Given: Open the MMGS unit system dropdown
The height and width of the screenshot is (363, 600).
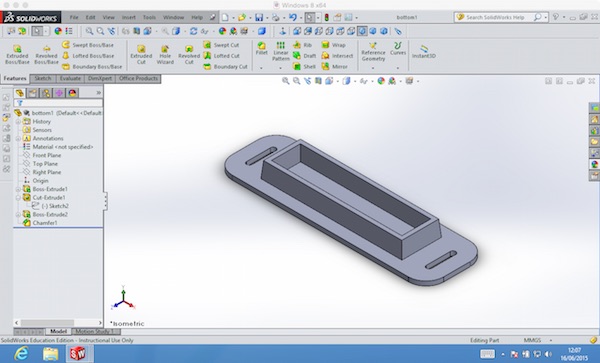Looking at the screenshot, I should pyautogui.click(x=551, y=340).
